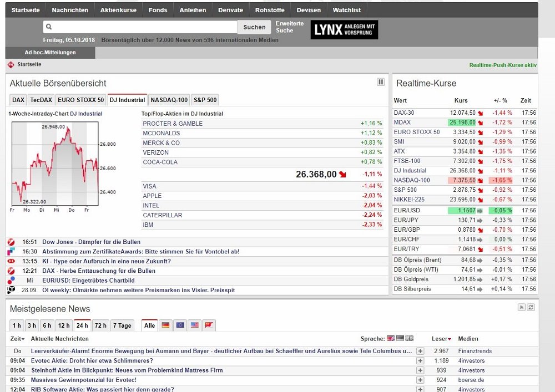555x392 pixels.
Task: Switch news timeframe to 72 h
Action: (x=100, y=325)
